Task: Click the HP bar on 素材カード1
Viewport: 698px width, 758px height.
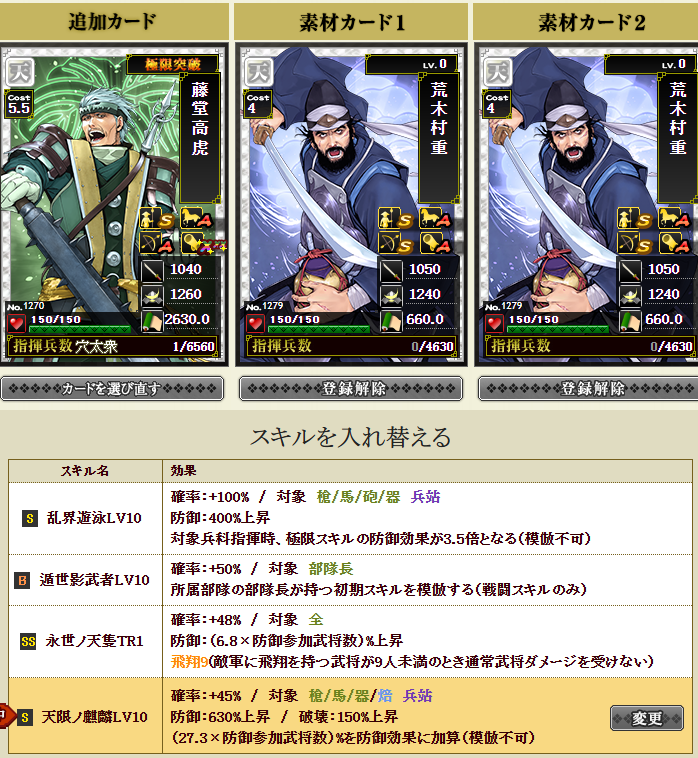Action: pos(319,330)
